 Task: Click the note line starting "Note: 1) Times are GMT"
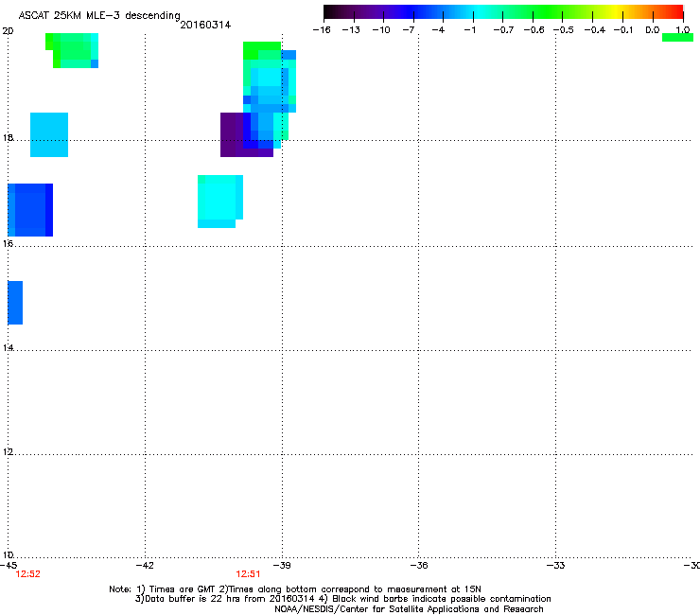[295, 589]
